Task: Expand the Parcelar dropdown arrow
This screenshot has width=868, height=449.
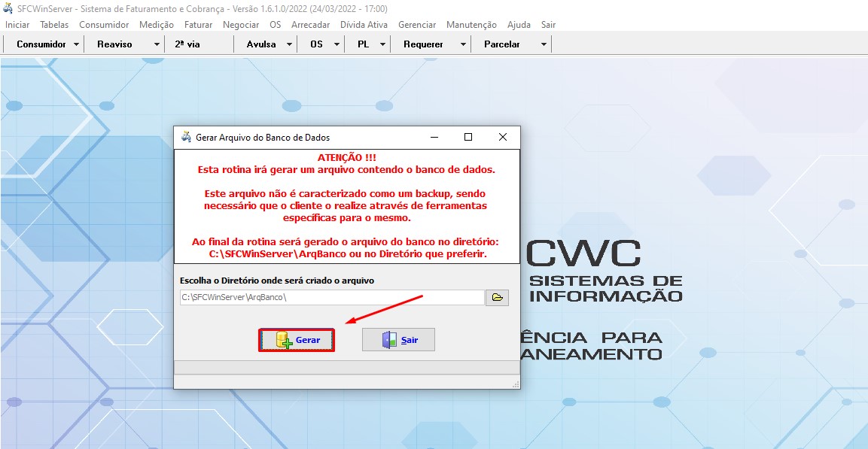Action: pos(544,44)
